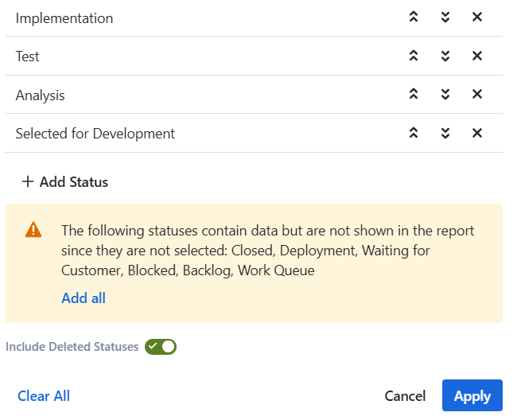
Task: Move Test status down
Action: pyautogui.click(x=445, y=56)
